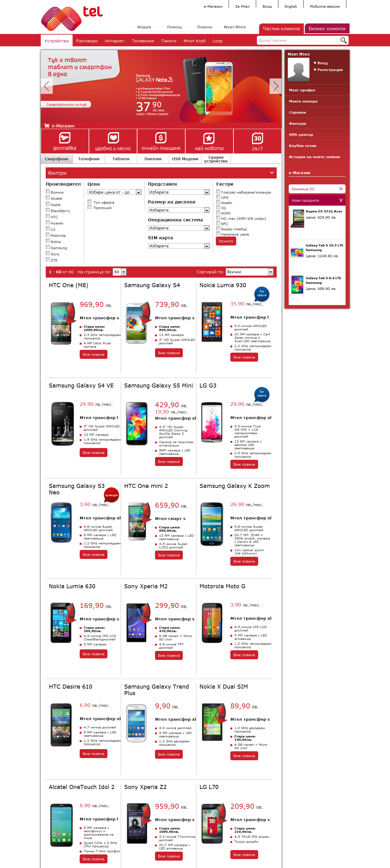This screenshot has height=868, width=390.
Task: Click the search magnifier icon
Action: click(343, 40)
